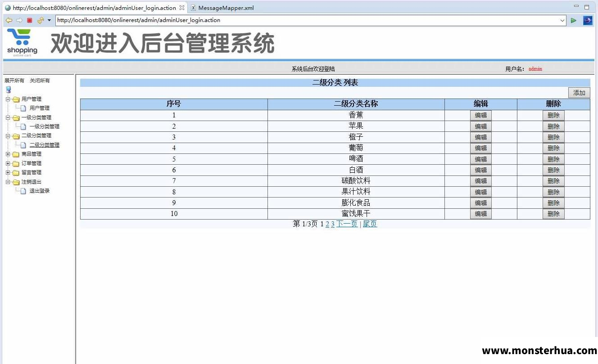Close the adminUser_login.action tab

(x=181, y=8)
